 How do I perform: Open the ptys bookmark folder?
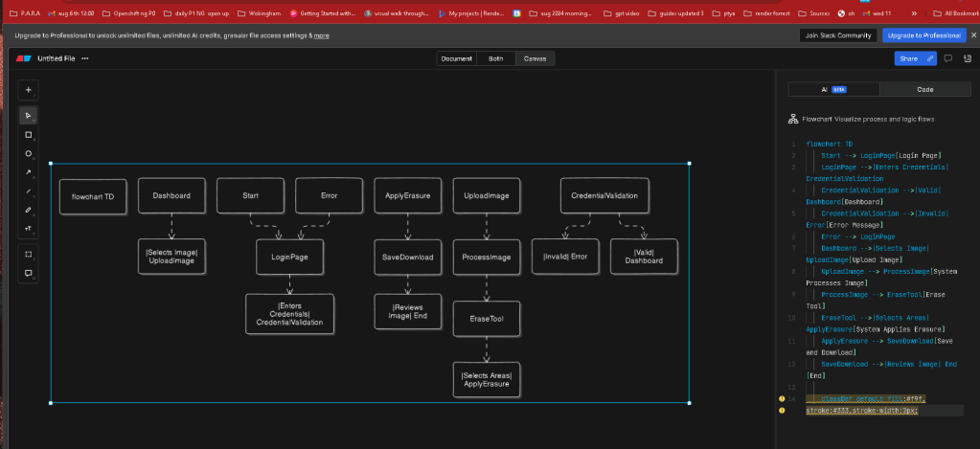(x=723, y=13)
